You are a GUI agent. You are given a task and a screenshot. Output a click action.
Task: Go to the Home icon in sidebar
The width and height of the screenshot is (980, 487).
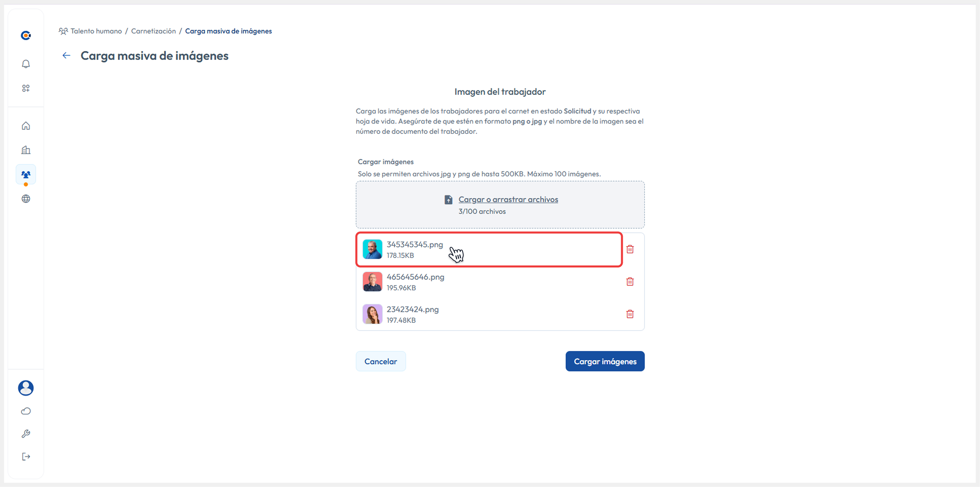(x=26, y=126)
